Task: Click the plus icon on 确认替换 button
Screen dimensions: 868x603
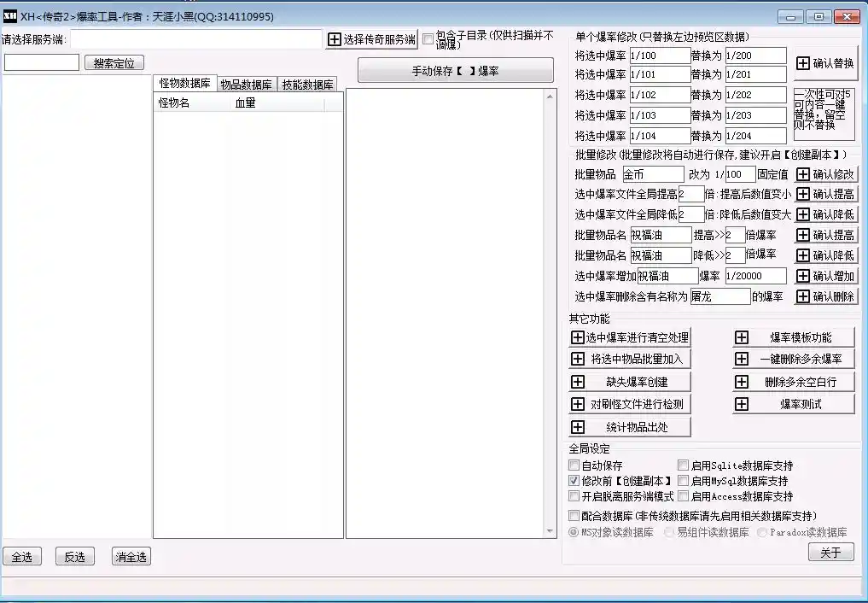Action: coord(802,63)
